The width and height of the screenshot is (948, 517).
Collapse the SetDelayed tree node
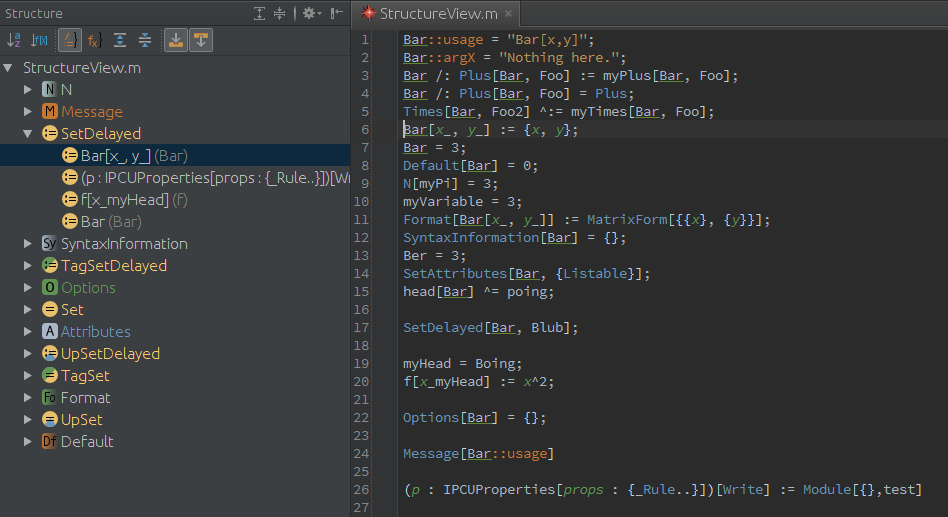28,134
